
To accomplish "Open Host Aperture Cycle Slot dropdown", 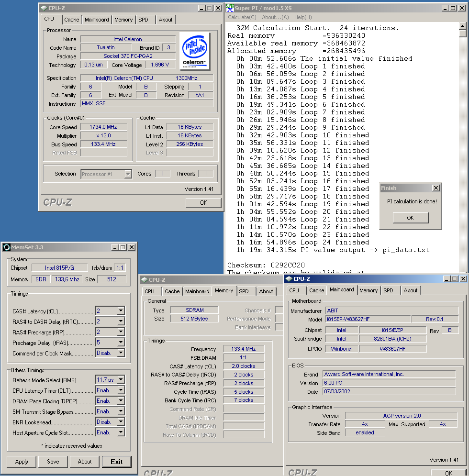I will pos(121,432).
